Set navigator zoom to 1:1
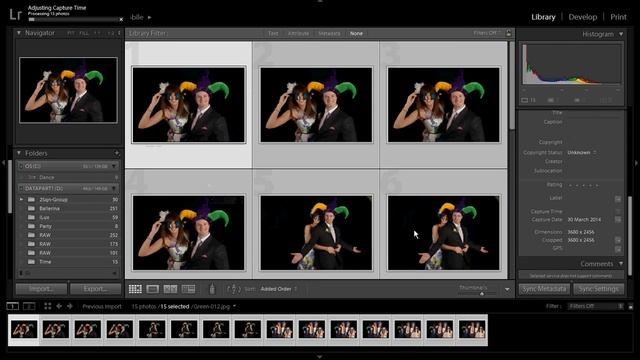 97,33
